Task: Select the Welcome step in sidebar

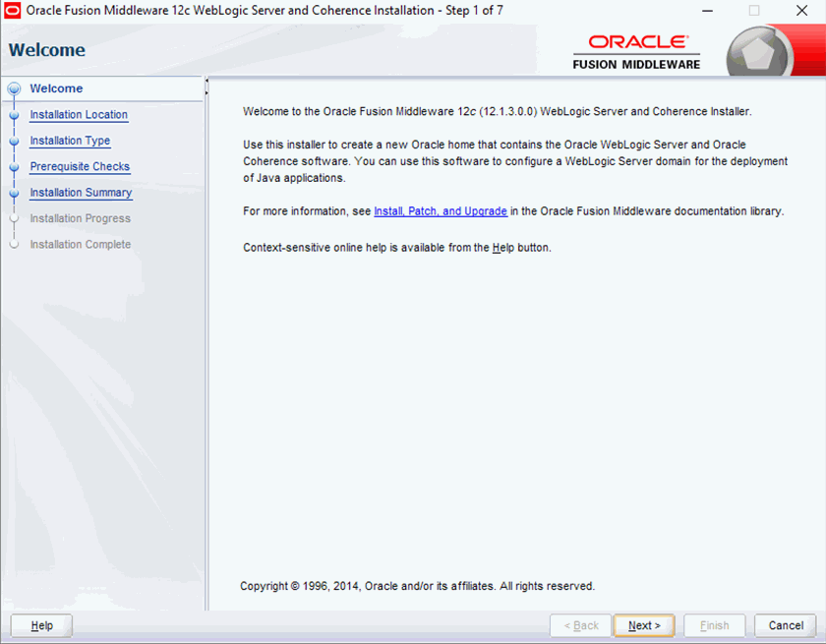Action: [x=56, y=88]
